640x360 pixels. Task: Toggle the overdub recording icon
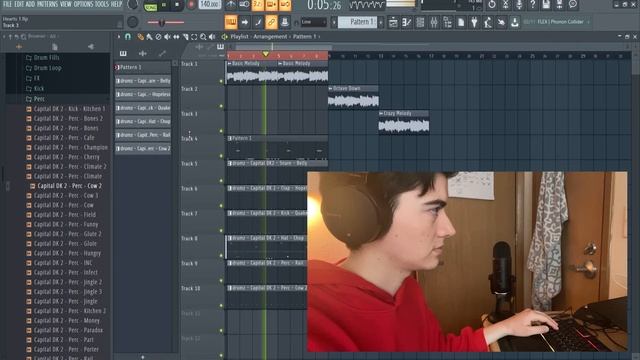pos(271,4)
